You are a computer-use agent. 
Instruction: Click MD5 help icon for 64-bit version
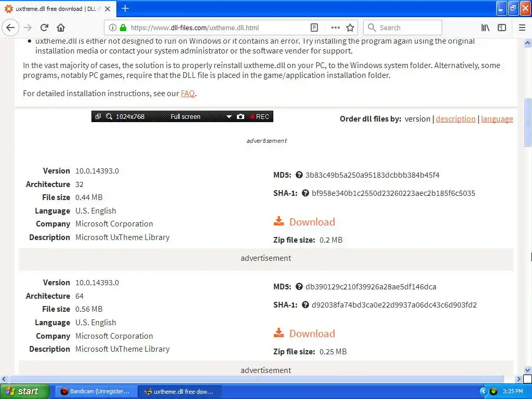click(x=299, y=286)
